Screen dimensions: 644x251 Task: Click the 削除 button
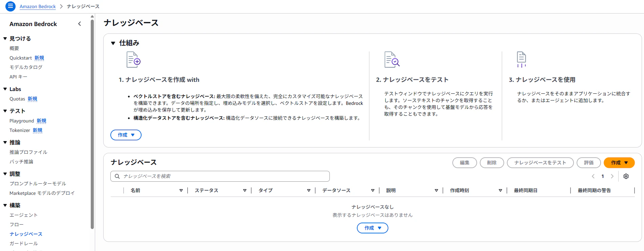click(492, 163)
